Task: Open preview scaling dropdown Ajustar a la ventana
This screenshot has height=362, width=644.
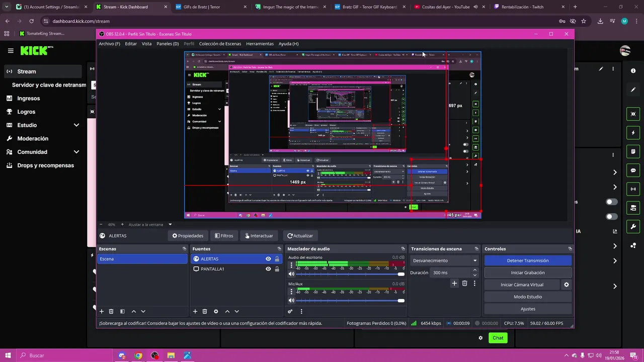Action: (150, 224)
